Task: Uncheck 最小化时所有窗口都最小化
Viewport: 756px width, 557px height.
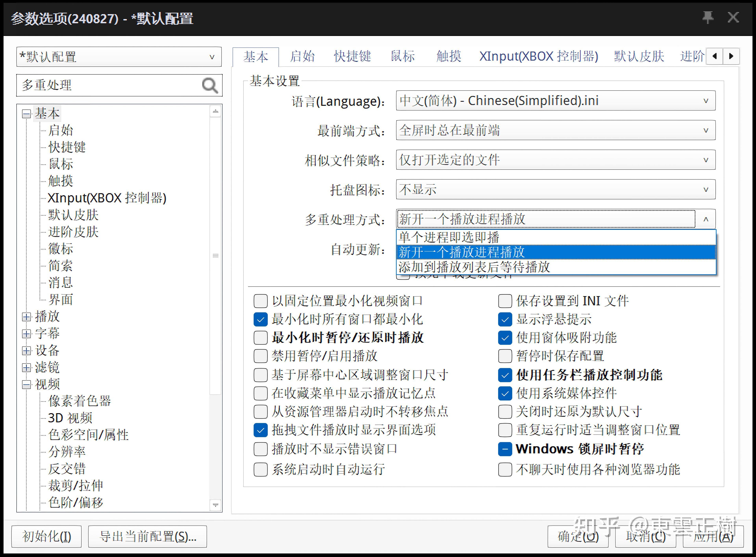Action: click(260, 319)
